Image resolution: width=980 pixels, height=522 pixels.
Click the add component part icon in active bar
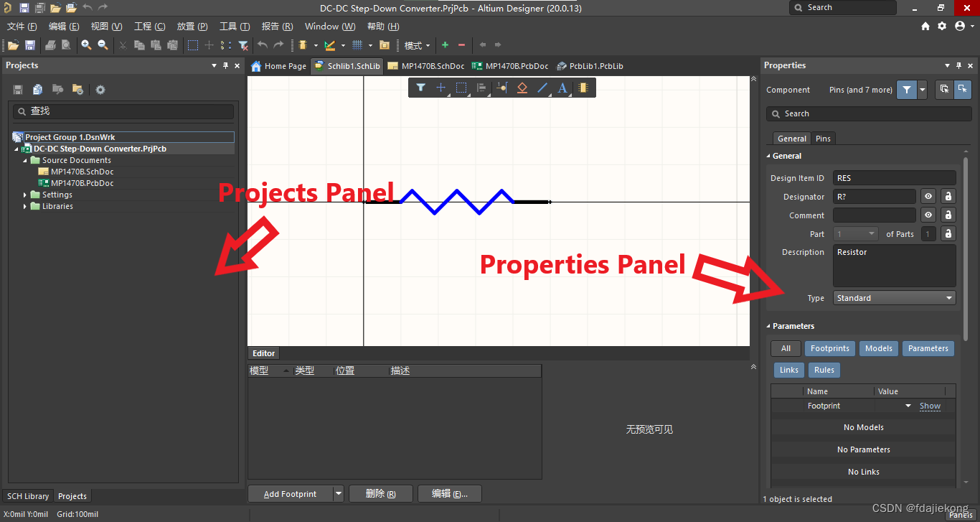[583, 88]
